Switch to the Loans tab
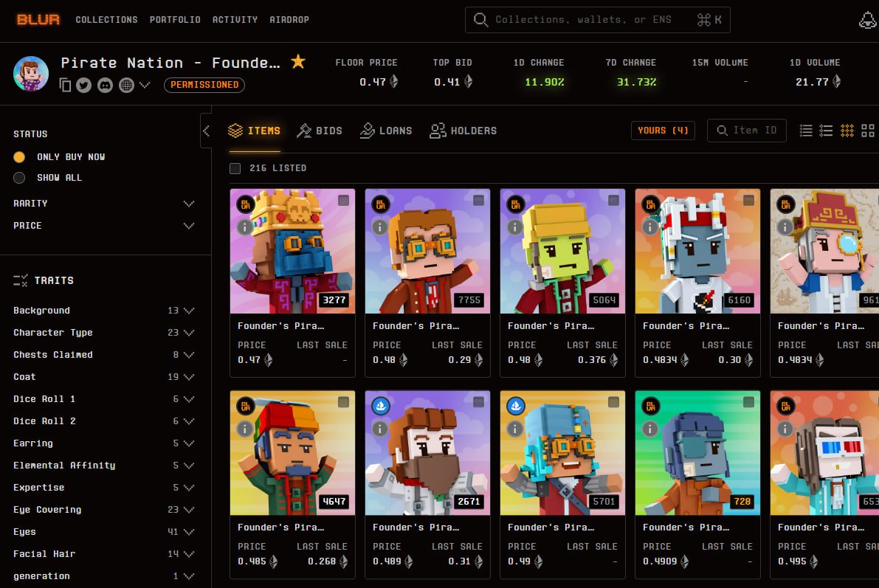The width and height of the screenshot is (879, 588). (386, 131)
